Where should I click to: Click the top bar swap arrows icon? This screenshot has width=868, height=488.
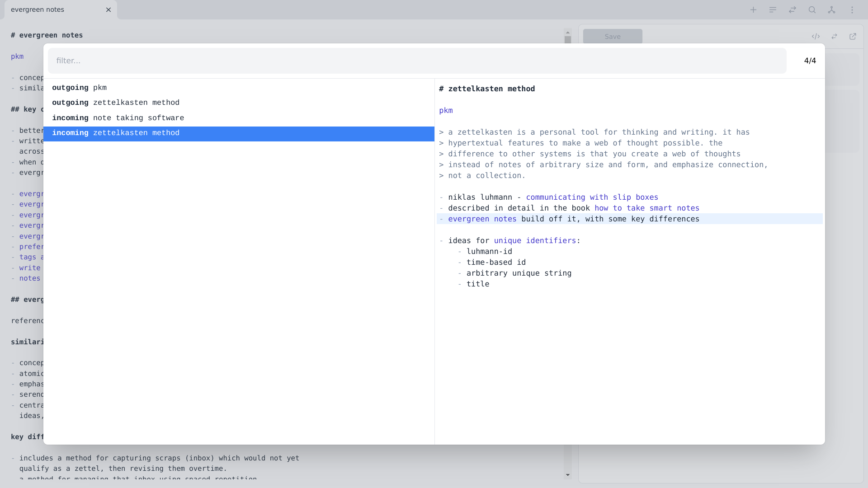793,9
